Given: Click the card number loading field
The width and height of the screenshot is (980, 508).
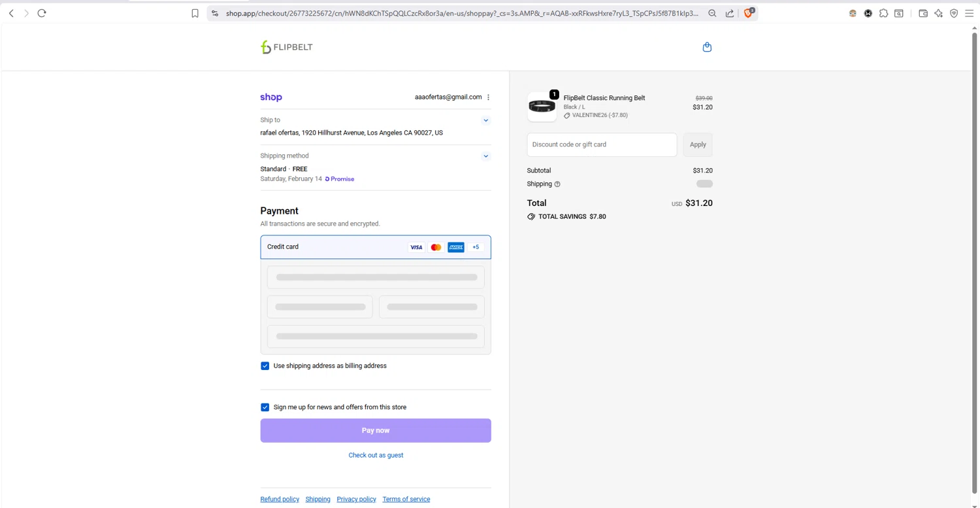Looking at the screenshot, I should pyautogui.click(x=376, y=277).
